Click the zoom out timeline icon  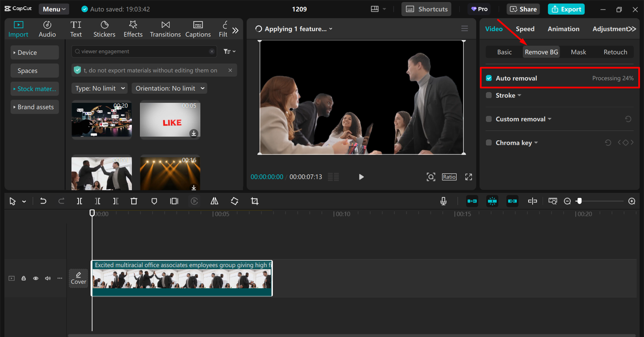(x=567, y=201)
